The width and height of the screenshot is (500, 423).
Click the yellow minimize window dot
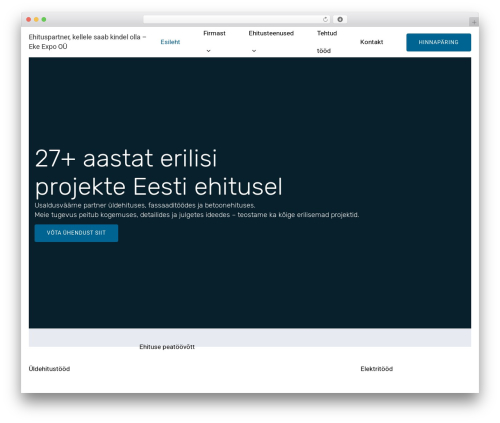(36, 19)
